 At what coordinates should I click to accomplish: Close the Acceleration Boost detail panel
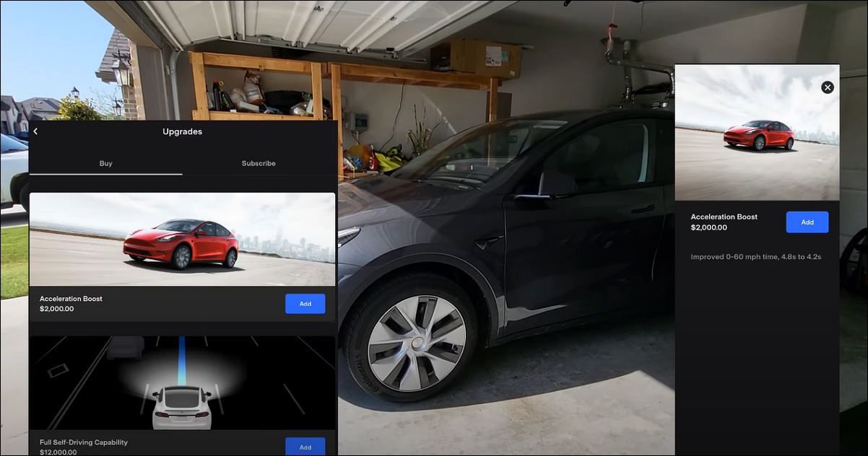click(x=828, y=87)
